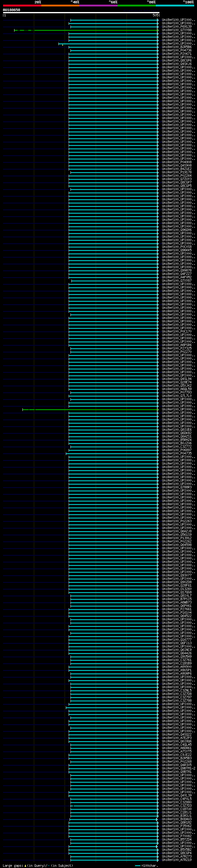Viewport: 197px width, 868px height.
Task: Select hit label UniRef100_Q96KK5
Action: click(177, 250)
